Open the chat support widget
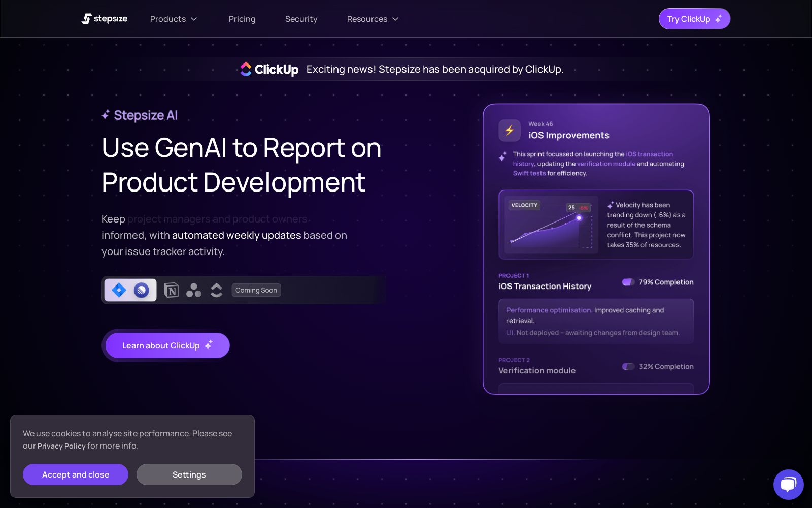The image size is (812, 508). [788, 484]
